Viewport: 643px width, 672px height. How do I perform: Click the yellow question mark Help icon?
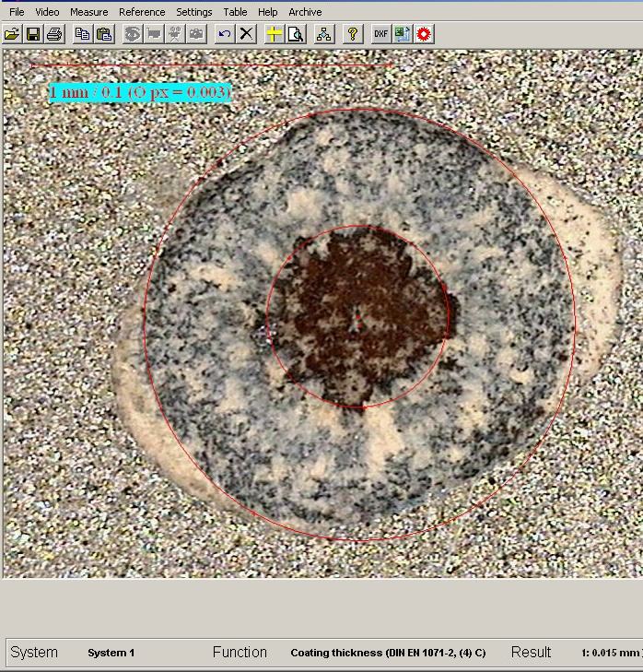tap(352, 34)
